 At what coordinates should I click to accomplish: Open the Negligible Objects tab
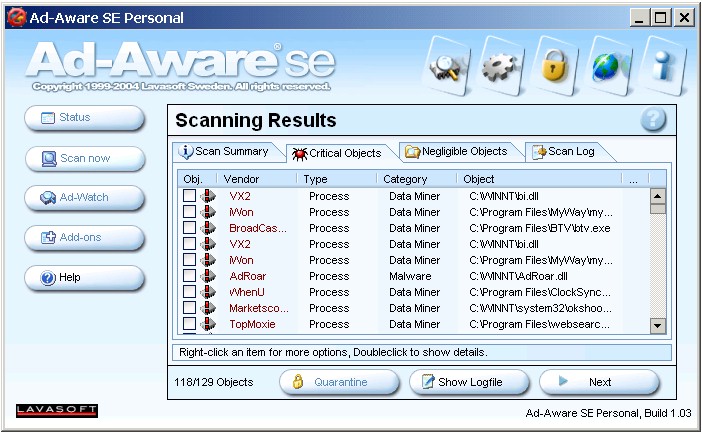point(460,152)
